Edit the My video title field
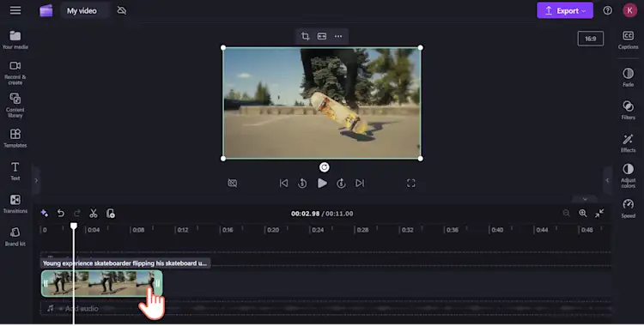This screenshot has width=644, height=326. coord(85,10)
